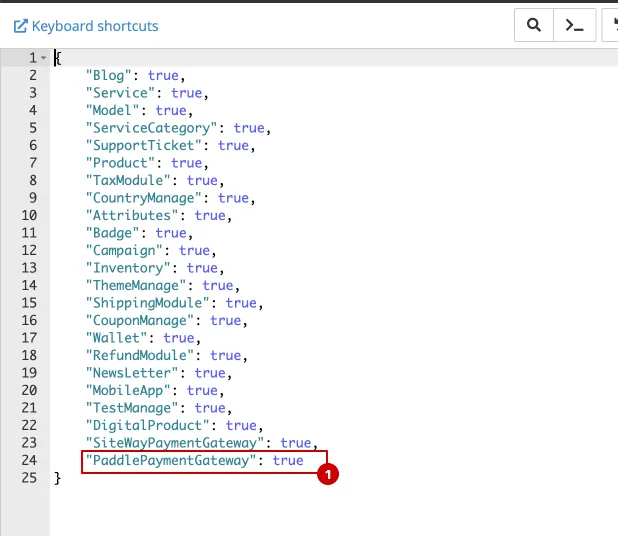
Task: Select line number 24 in gutter
Action: [29, 460]
